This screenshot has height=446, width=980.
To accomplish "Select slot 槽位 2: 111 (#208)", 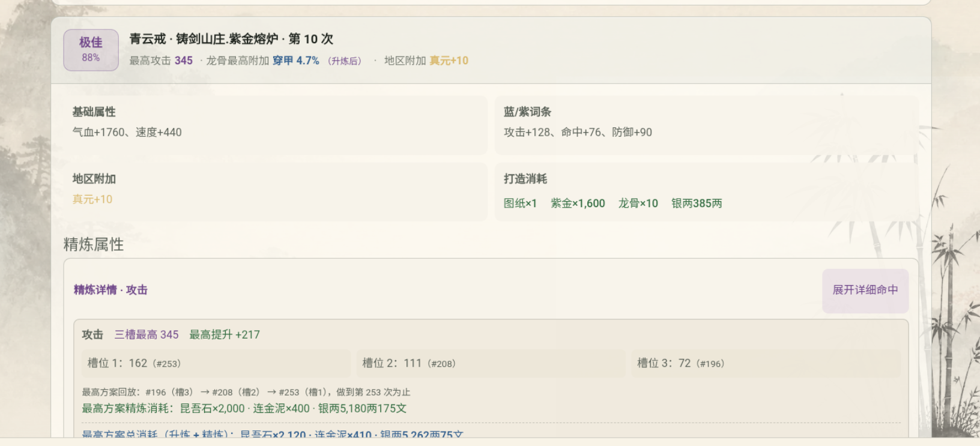I will [491, 363].
